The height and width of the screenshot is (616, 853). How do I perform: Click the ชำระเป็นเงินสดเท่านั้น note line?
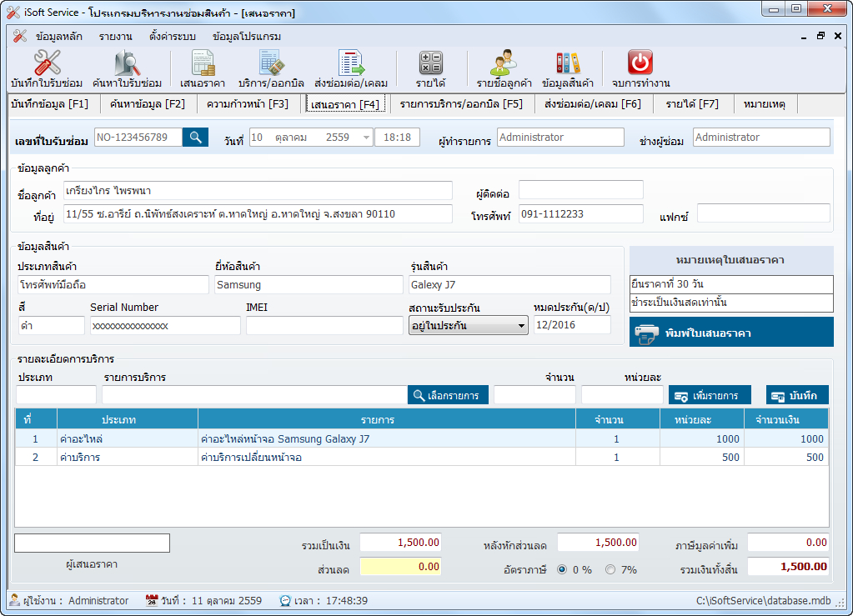pyautogui.click(x=732, y=303)
